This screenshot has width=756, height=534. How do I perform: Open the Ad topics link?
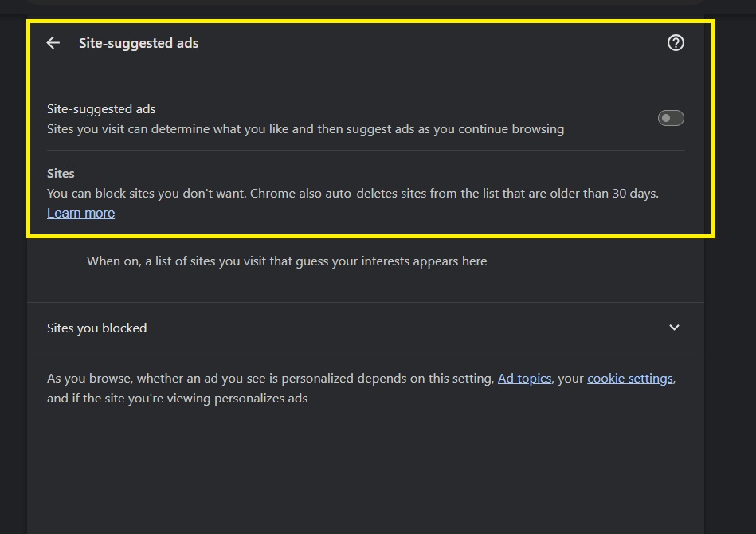[x=524, y=379]
